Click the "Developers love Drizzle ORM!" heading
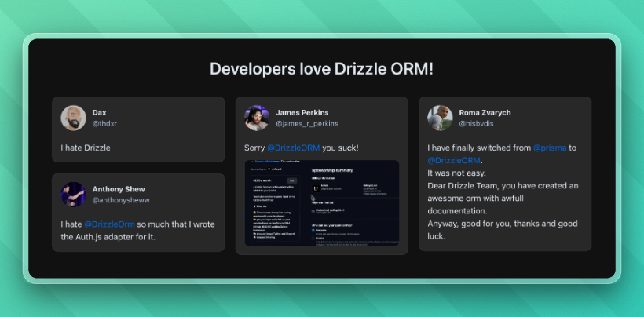Screen dimensions: 644x317 (321, 68)
